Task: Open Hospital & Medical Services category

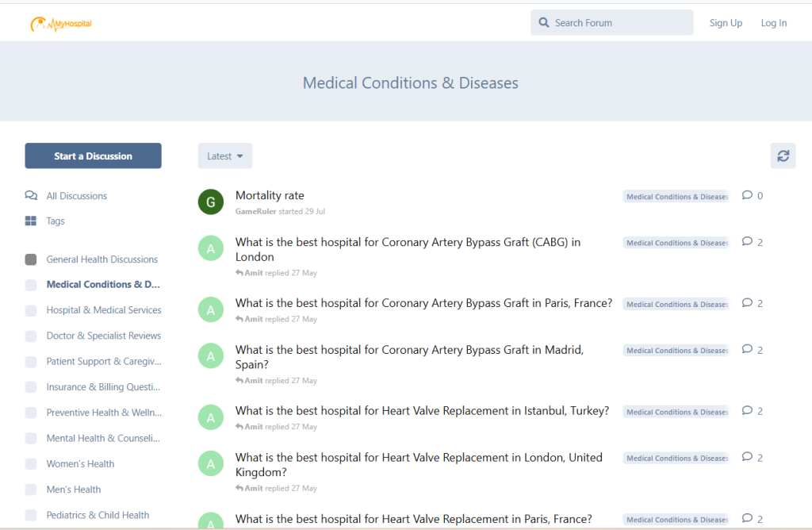Action: (103, 310)
